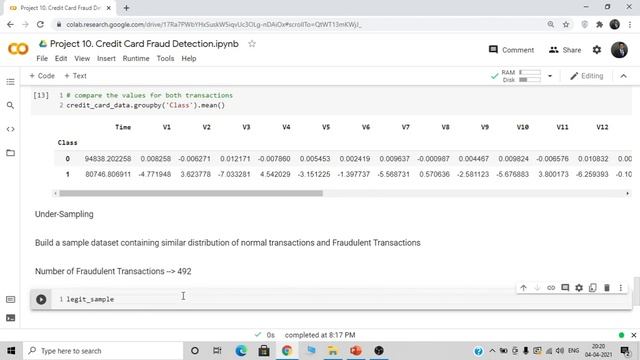Delete the cell with trash icon
Image resolution: width=640 pixels, height=360 pixels.
[607, 288]
